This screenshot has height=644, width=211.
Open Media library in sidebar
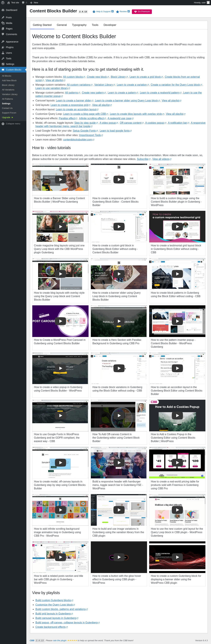tap(13, 23)
